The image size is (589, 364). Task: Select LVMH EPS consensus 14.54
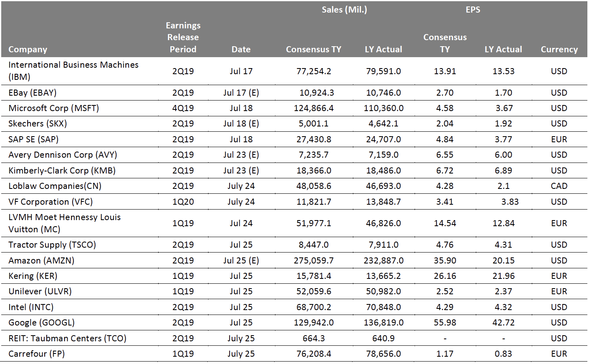point(445,223)
